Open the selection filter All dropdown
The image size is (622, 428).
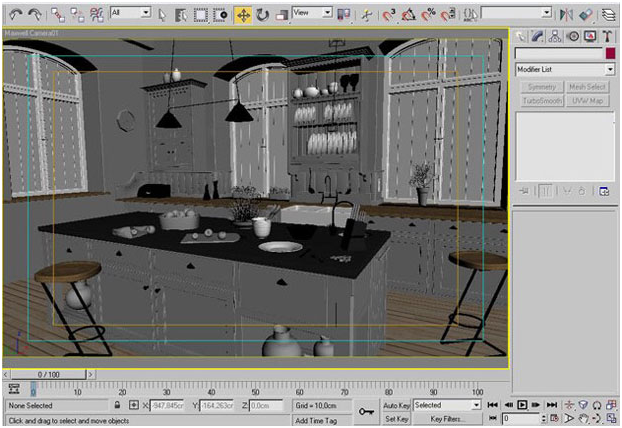point(131,13)
